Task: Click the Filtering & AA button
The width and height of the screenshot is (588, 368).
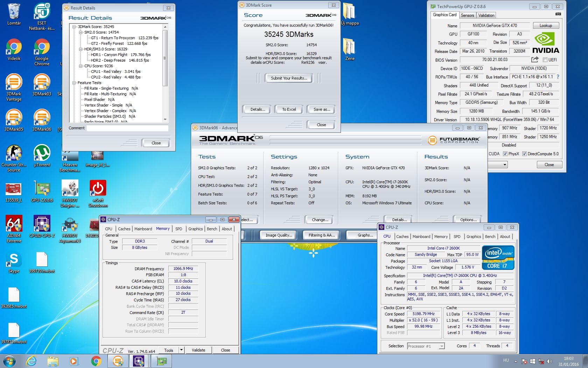Action: pos(322,235)
